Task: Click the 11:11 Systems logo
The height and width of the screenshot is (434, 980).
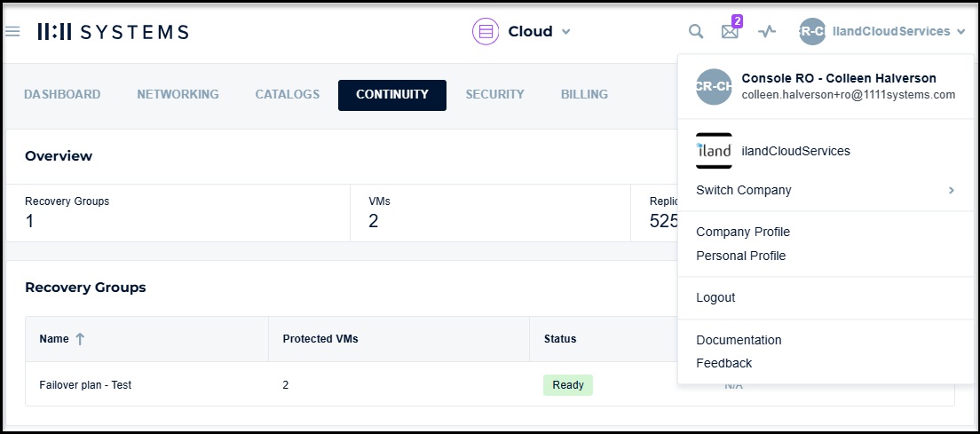Action: (113, 32)
